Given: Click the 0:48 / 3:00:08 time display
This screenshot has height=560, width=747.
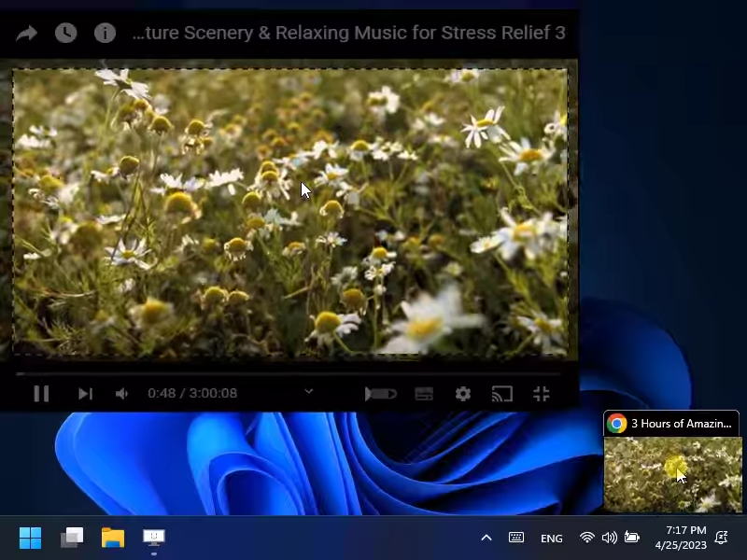Looking at the screenshot, I should tap(192, 393).
